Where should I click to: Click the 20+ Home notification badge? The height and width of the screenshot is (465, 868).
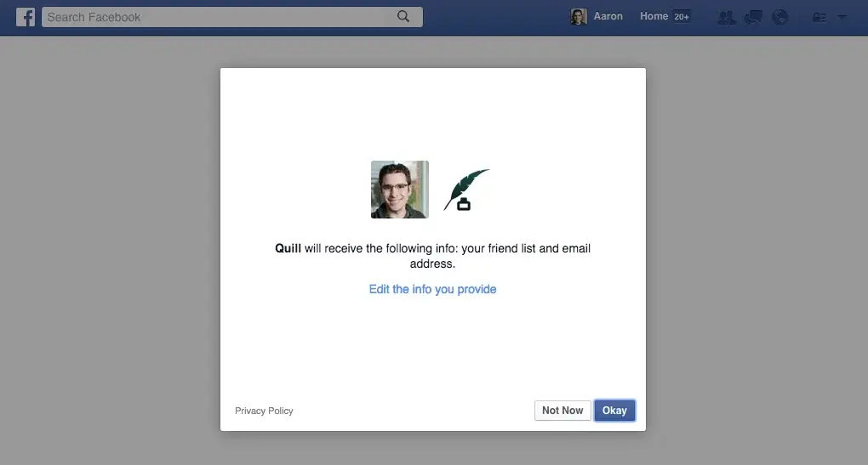tap(681, 17)
